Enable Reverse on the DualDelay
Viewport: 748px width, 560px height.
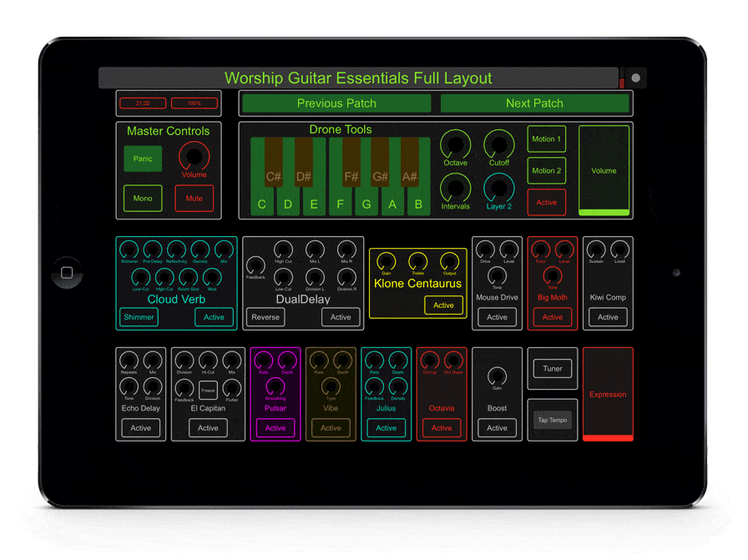point(265,317)
